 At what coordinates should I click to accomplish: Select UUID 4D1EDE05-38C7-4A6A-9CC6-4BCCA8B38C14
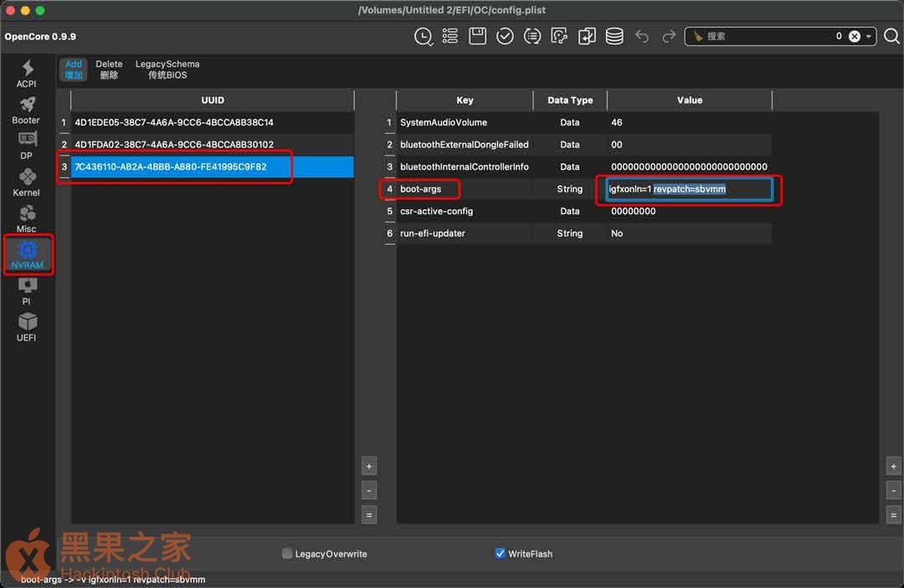click(212, 122)
